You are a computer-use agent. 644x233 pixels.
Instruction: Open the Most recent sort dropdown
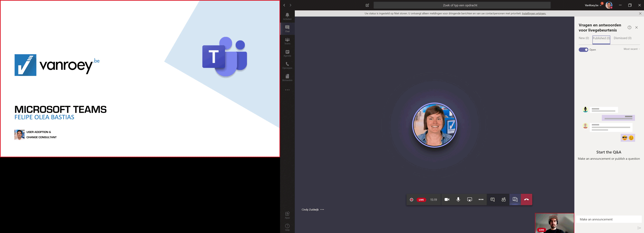click(x=631, y=49)
